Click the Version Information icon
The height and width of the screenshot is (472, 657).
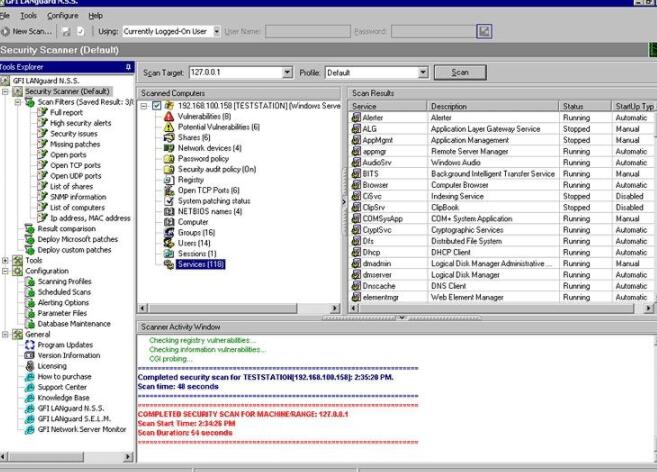tap(29, 355)
